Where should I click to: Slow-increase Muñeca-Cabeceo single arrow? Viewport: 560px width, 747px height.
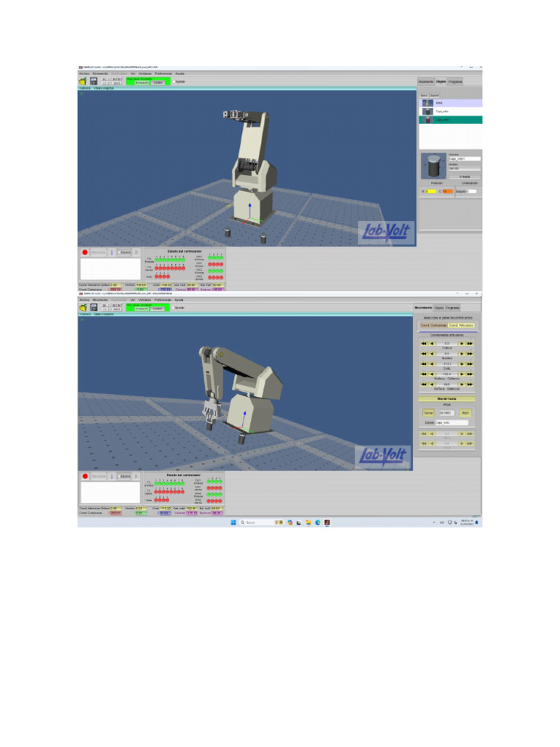click(x=461, y=374)
